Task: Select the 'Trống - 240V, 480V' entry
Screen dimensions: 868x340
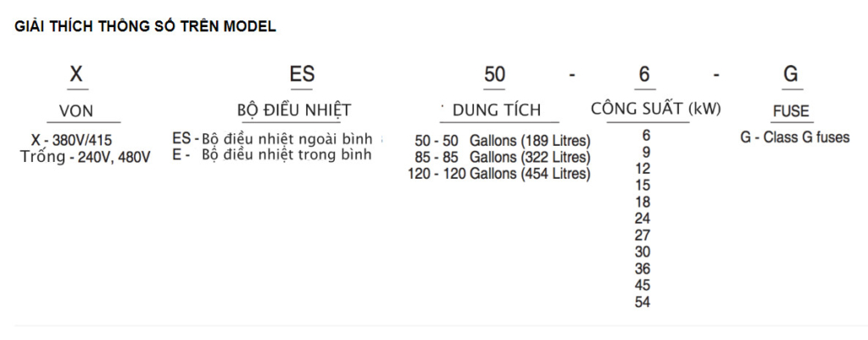Action: [85, 156]
